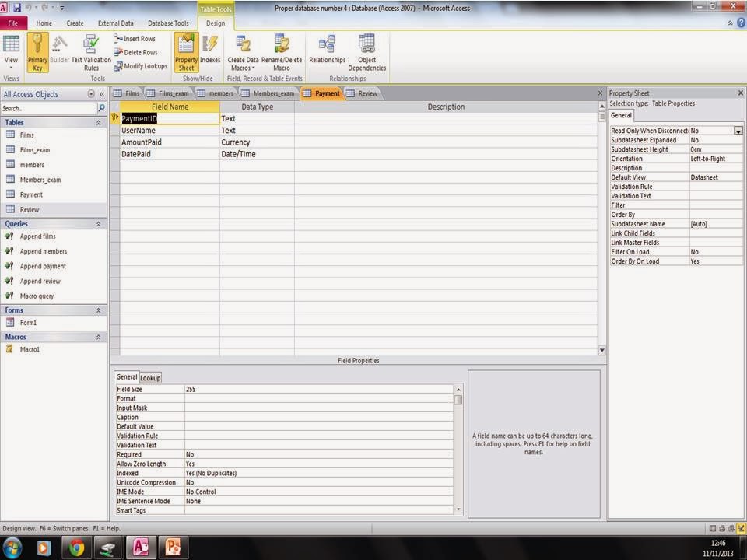Select Payment table in navigation pane
This screenshot has width=747, height=560.
[x=31, y=194]
